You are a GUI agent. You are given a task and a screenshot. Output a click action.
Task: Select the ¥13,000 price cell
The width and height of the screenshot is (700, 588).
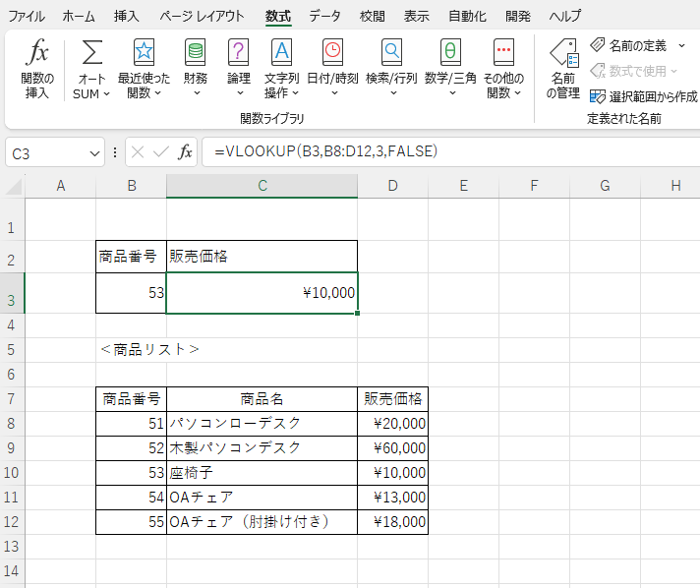[393, 497]
